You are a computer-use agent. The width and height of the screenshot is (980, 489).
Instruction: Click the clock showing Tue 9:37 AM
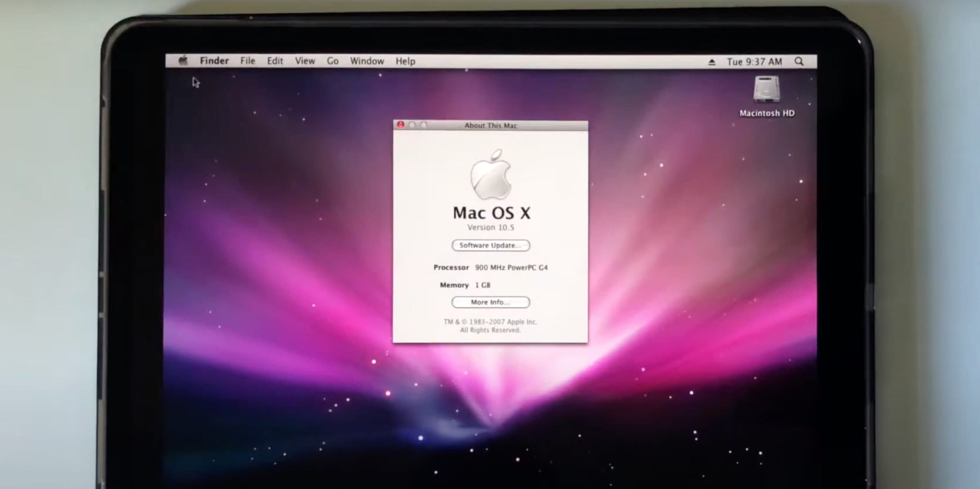[x=755, y=62]
